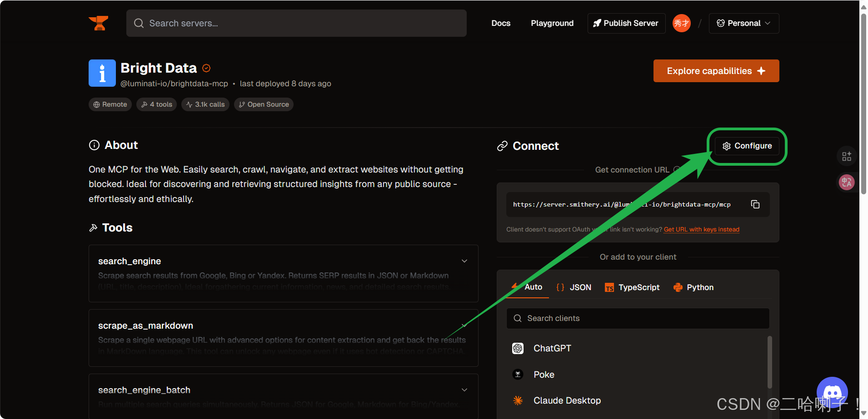The width and height of the screenshot is (868, 419).
Task: Click the Open Source tag
Action: point(264,104)
